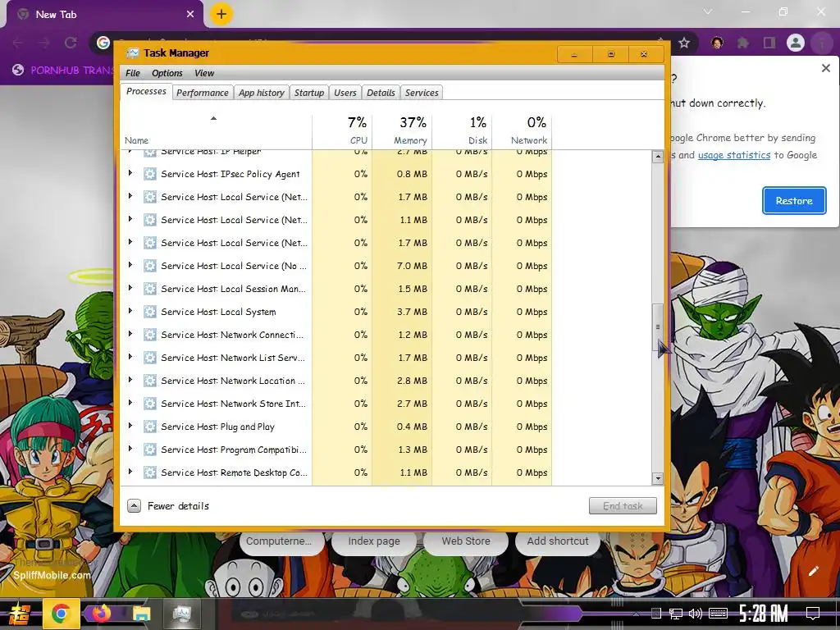Sort processes by CPU column

pos(342,130)
